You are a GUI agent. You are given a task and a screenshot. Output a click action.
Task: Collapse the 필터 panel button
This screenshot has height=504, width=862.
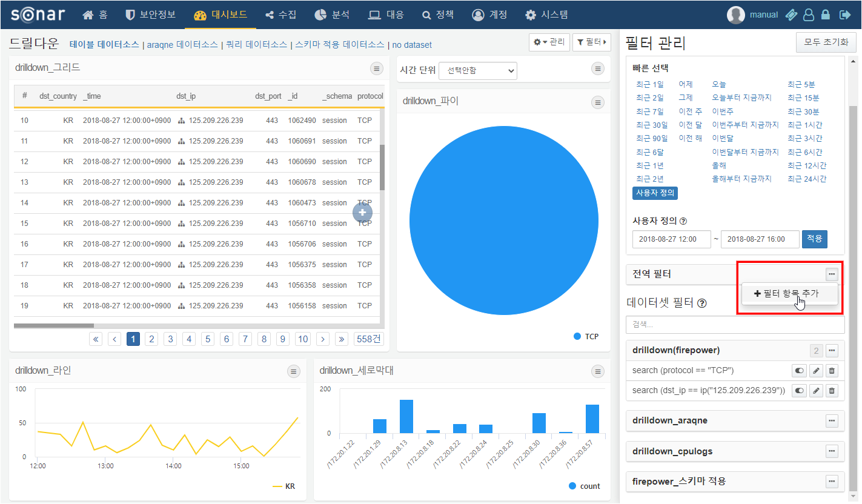pyautogui.click(x=591, y=42)
